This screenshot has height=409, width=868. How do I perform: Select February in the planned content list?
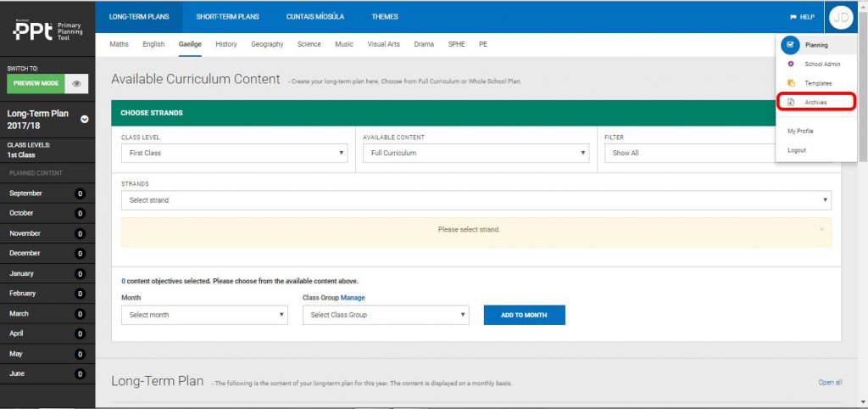(x=22, y=294)
